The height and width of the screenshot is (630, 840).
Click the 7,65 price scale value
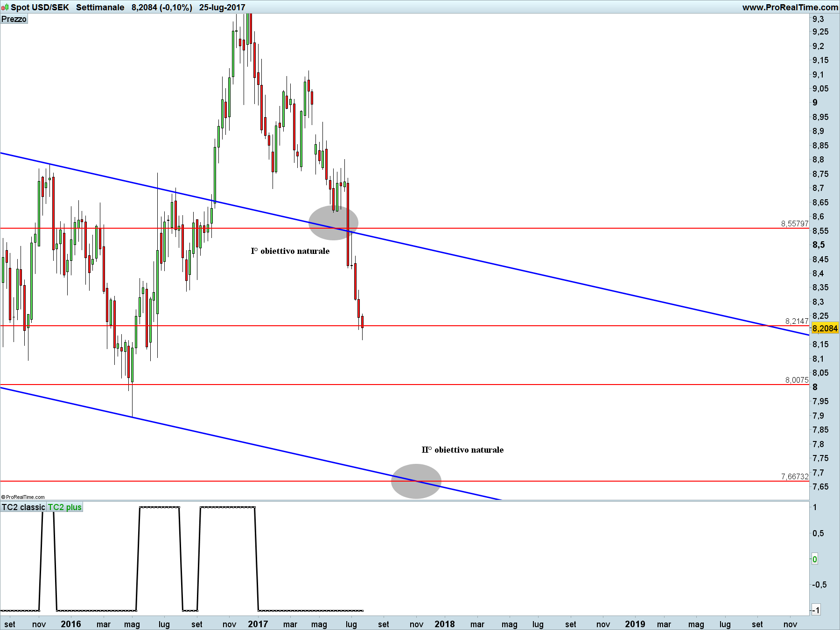coord(820,487)
